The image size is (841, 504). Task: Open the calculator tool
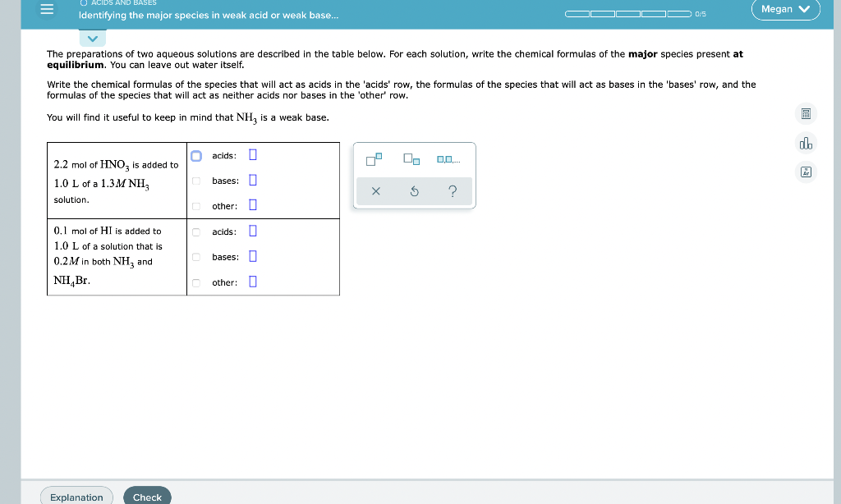[x=806, y=113]
